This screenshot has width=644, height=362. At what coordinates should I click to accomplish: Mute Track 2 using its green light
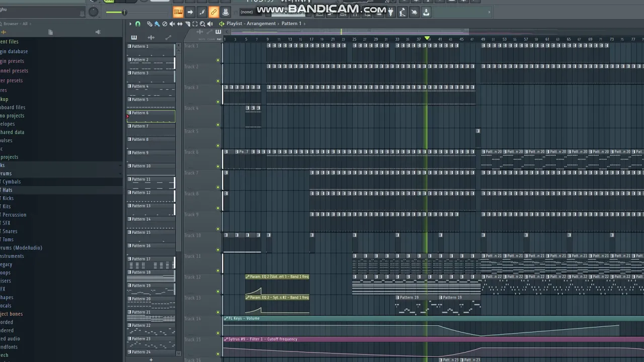tap(218, 81)
